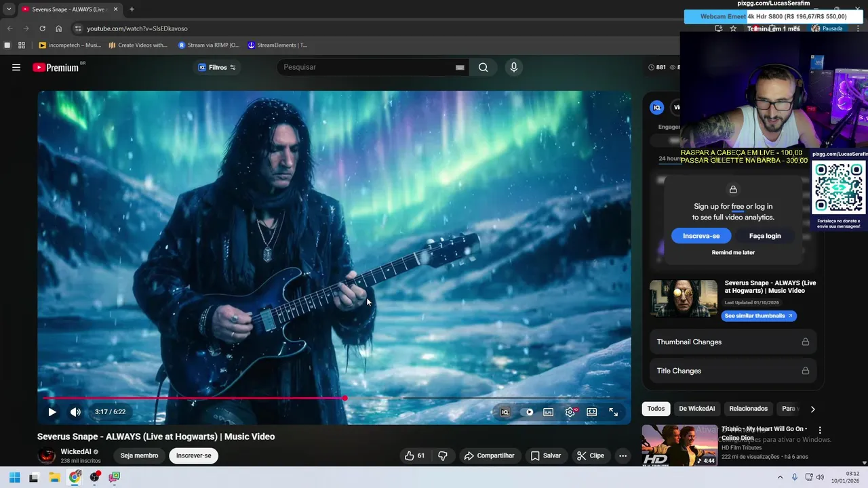Open WickedAI channel name link
The image size is (868, 488).
[75, 451]
